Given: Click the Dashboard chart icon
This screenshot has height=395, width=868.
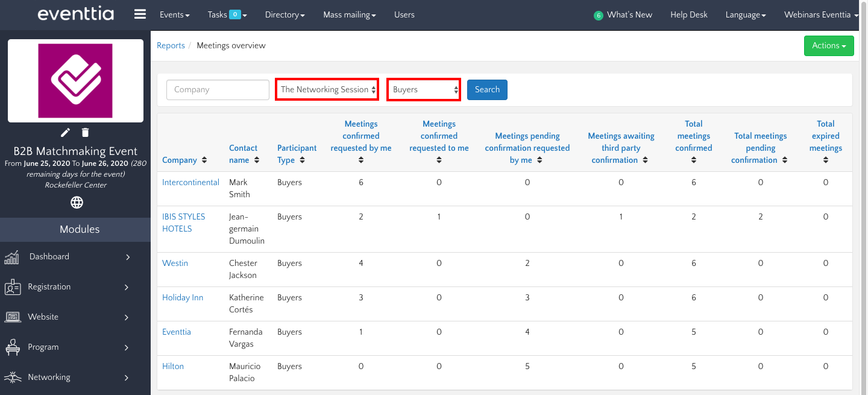Looking at the screenshot, I should pyautogui.click(x=12, y=257).
